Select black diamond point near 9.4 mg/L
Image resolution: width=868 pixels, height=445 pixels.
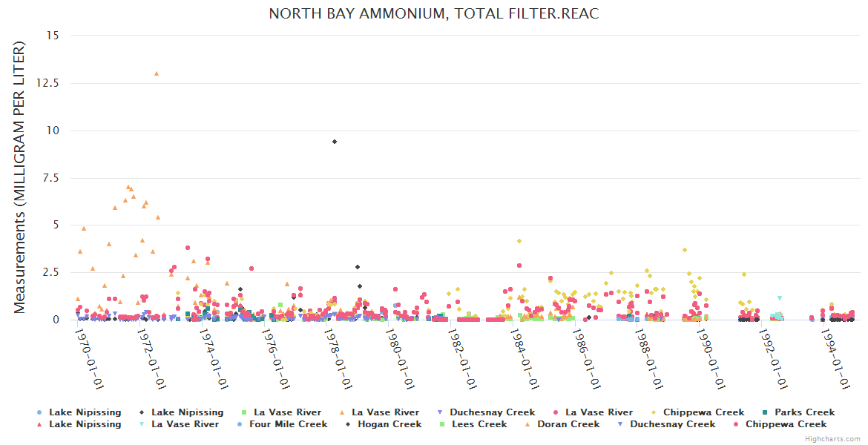[x=335, y=142]
